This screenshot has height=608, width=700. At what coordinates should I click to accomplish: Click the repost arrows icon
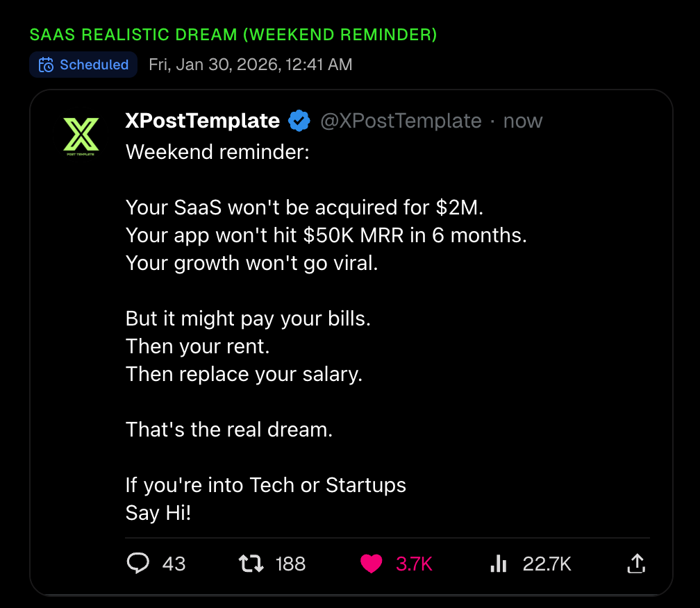[251, 563]
